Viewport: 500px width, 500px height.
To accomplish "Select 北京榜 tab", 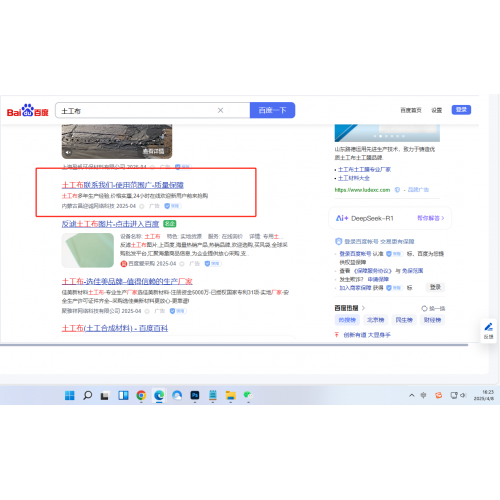I will click(x=375, y=320).
